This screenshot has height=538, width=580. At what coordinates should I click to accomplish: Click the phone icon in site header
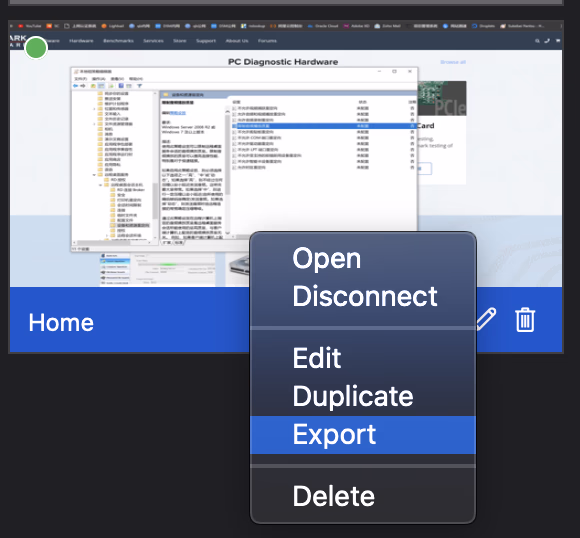547,41
